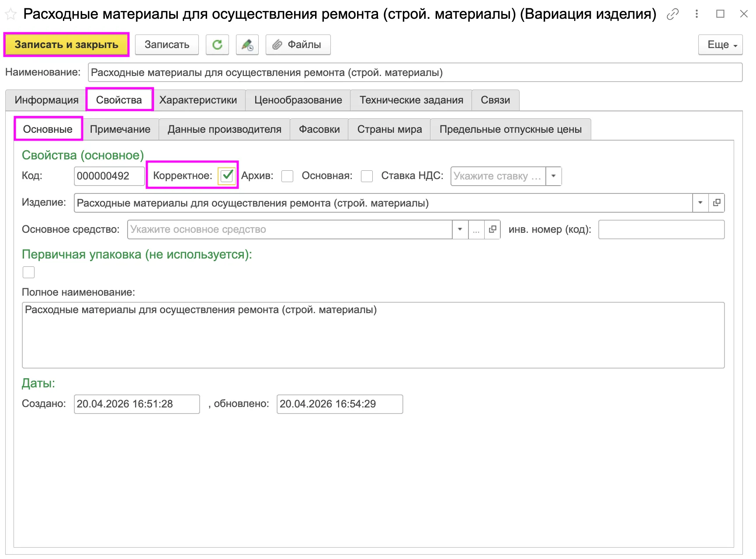Open the three-dot window menu
The image size is (756, 559).
tap(697, 14)
